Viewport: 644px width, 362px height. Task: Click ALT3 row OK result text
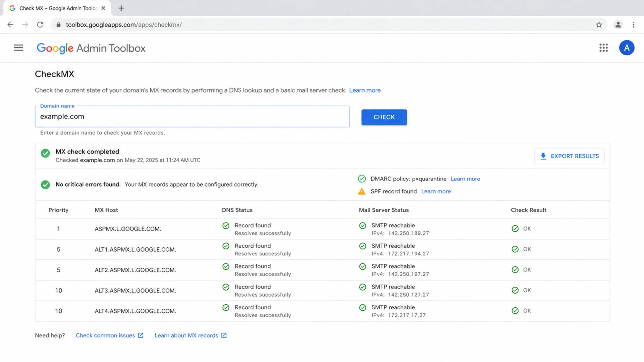(527, 290)
